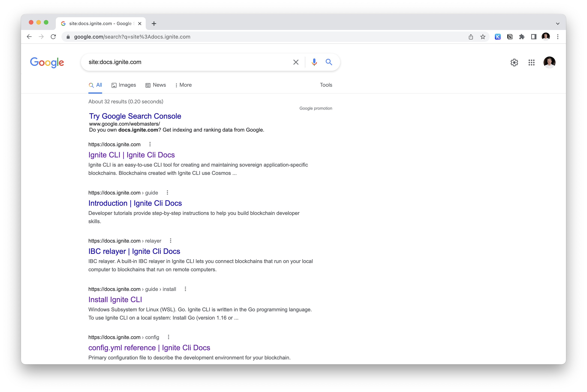587x392 pixels.
Task: Switch to the Images tab
Action: (x=124, y=85)
